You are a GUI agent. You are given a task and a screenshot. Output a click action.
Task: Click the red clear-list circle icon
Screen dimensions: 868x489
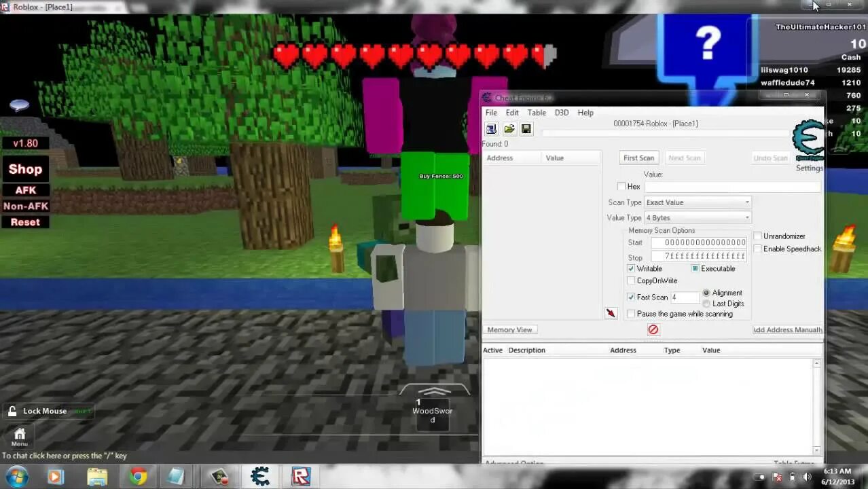(653, 329)
